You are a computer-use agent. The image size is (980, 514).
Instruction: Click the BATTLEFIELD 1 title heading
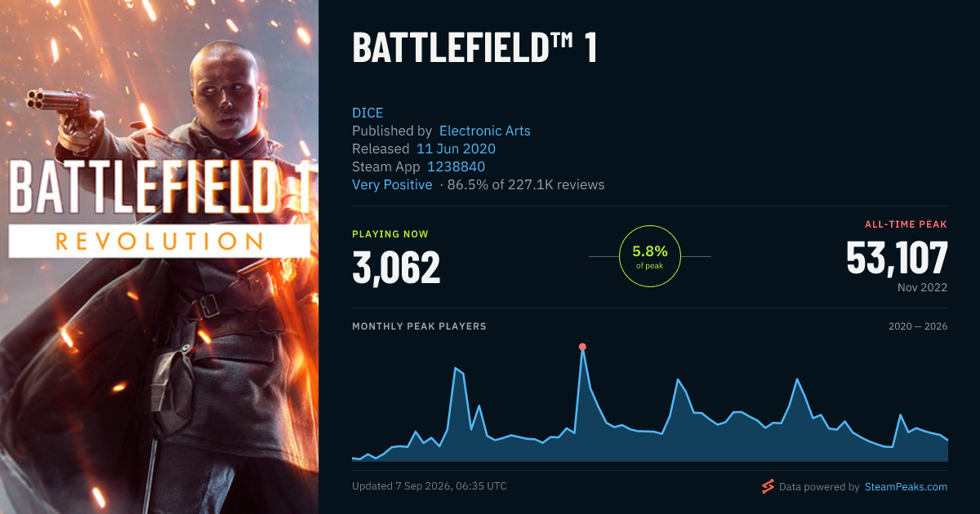pos(474,48)
